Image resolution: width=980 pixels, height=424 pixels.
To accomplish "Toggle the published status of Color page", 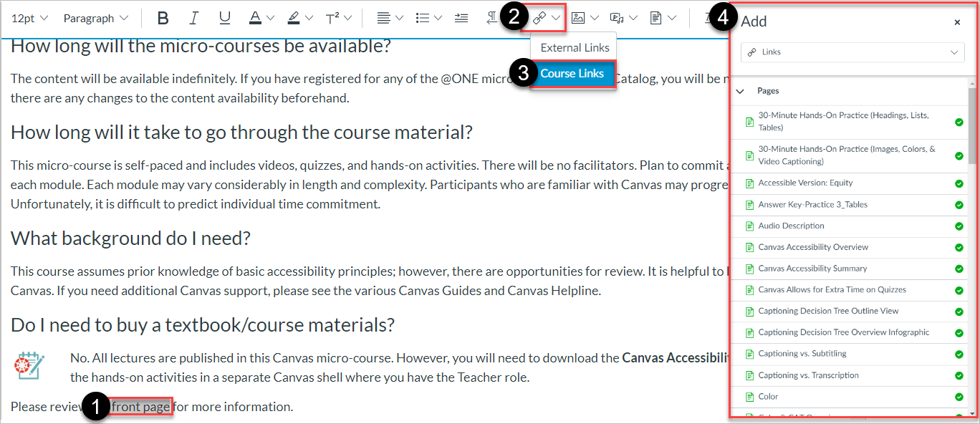I will click(961, 396).
